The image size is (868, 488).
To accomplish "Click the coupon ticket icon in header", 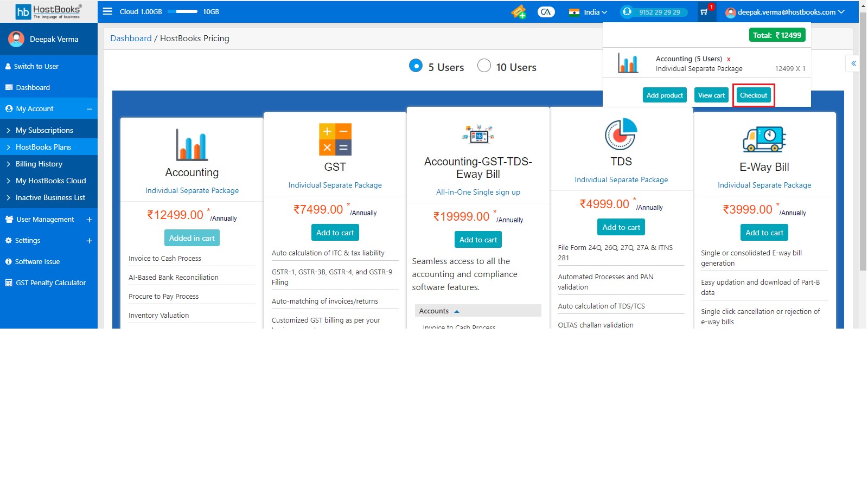I will click(x=519, y=11).
